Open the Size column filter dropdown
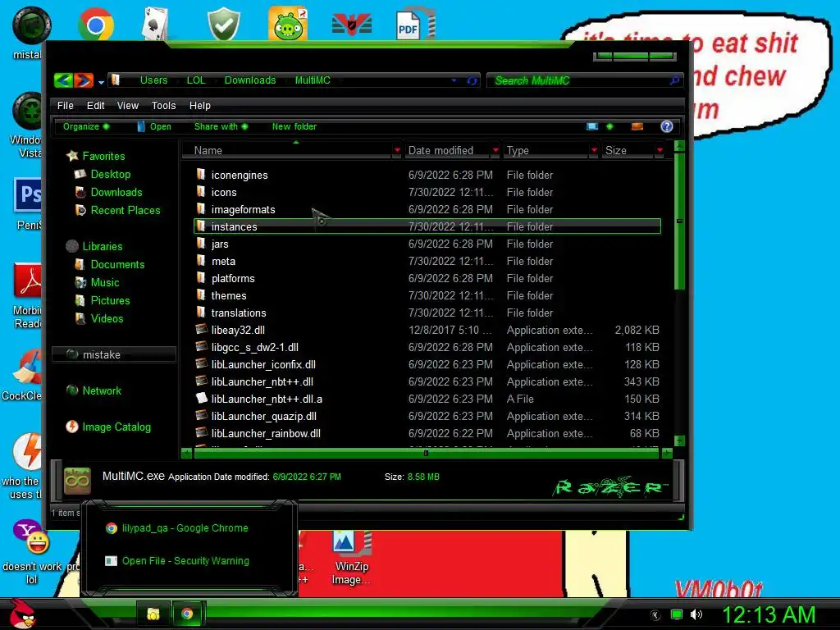 pos(660,151)
